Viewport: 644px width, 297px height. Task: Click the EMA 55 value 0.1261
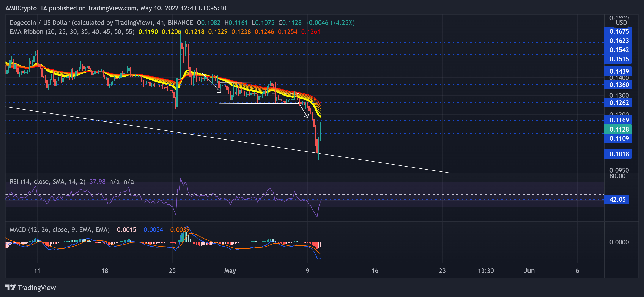pyautogui.click(x=310, y=32)
